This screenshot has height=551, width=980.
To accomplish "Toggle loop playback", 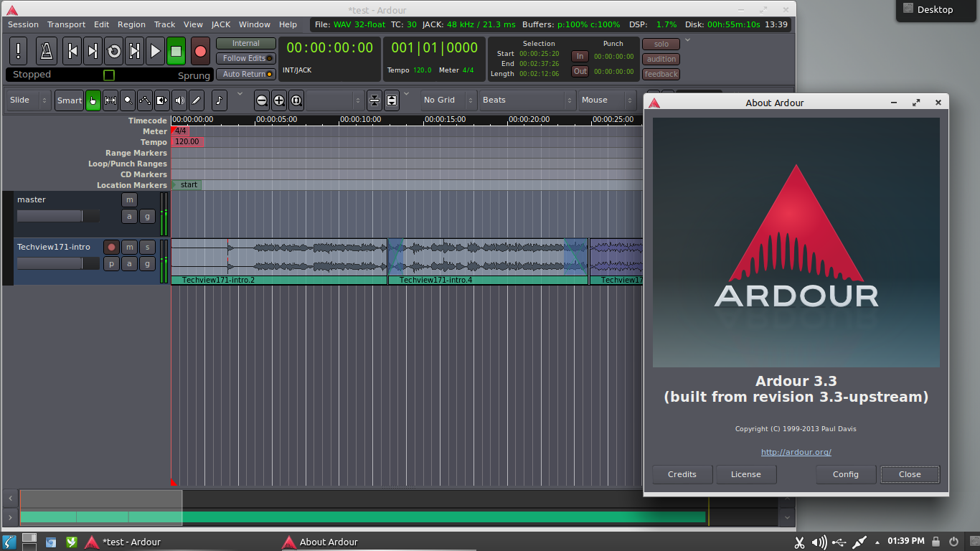I will pyautogui.click(x=114, y=51).
